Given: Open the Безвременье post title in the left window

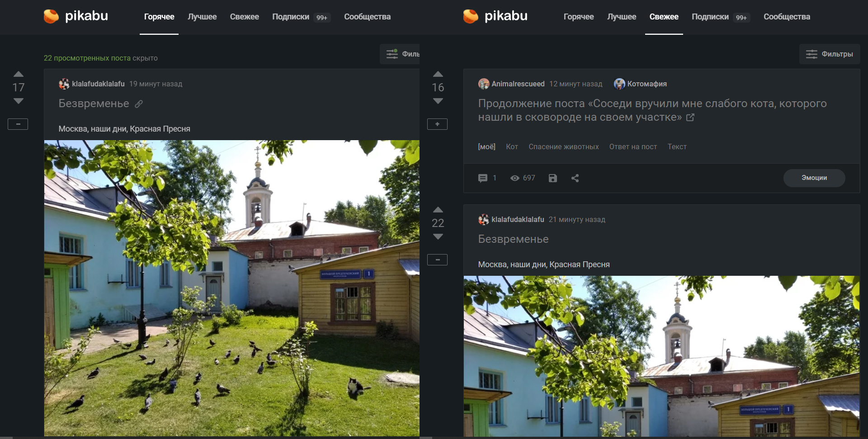Looking at the screenshot, I should (94, 104).
